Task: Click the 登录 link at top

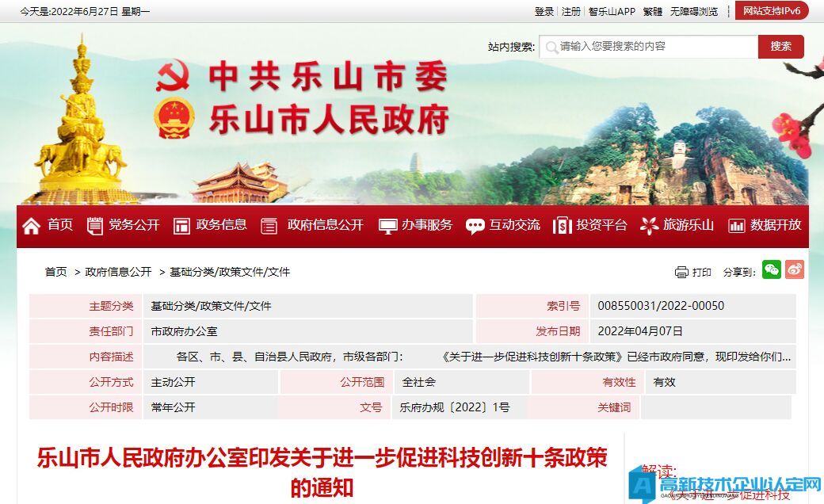Action: (544, 12)
